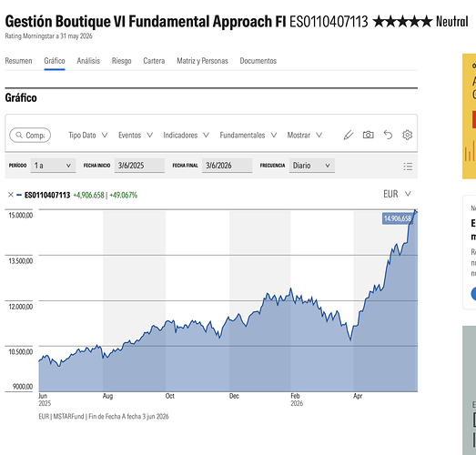Open the Frecuencia Diario selector
Image resolution: width=476 pixels, height=455 pixels.
click(x=312, y=166)
